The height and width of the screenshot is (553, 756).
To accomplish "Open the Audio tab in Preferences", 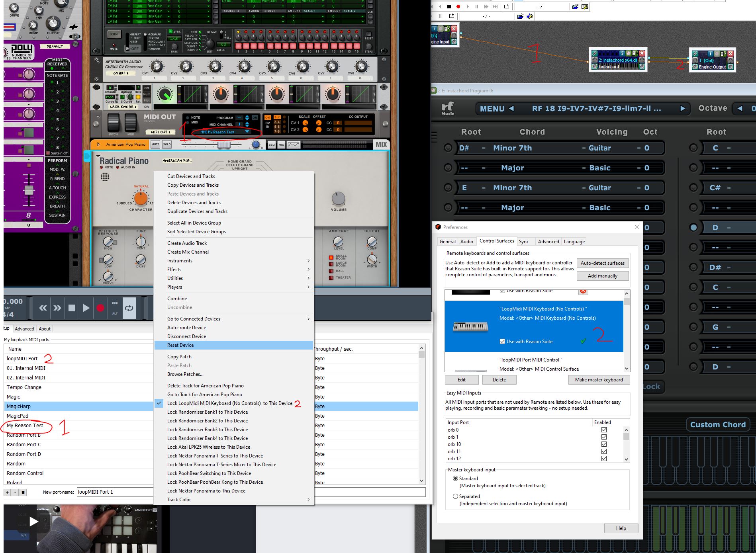I will (466, 241).
